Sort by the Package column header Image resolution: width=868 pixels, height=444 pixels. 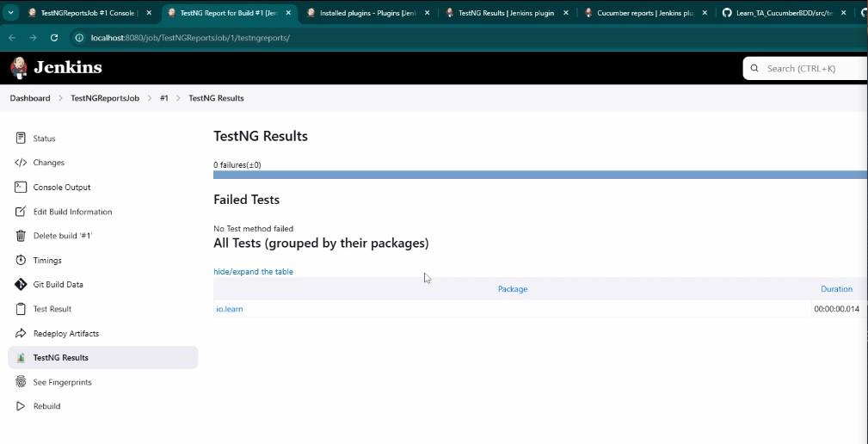click(513, 289)
